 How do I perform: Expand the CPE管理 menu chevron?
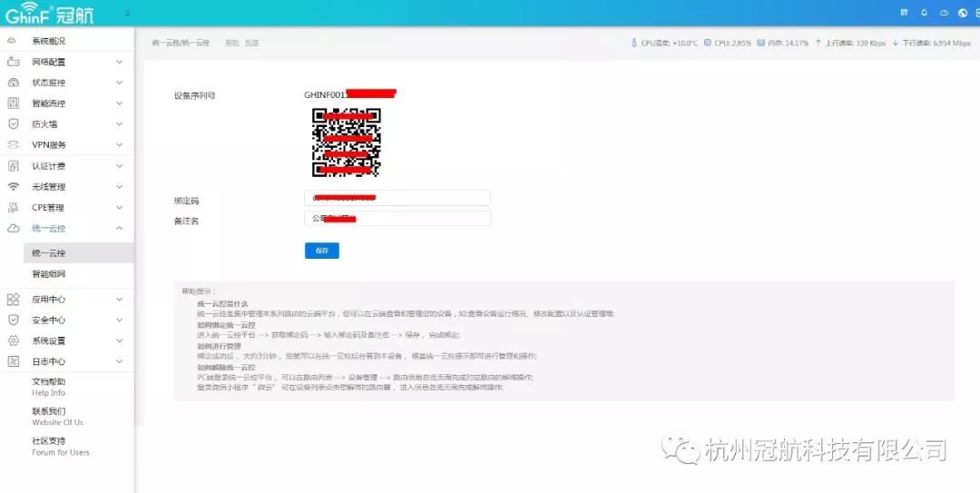point(120,208)
